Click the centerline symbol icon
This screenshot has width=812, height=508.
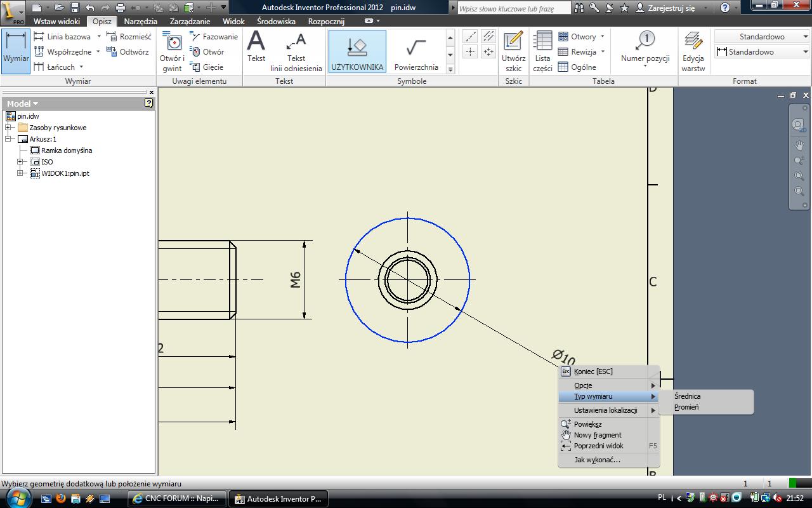pos(470,37)
